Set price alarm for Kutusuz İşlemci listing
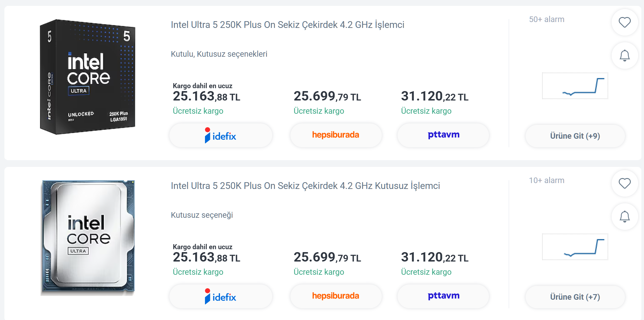644x320 pixels. [x=625, y=217]
